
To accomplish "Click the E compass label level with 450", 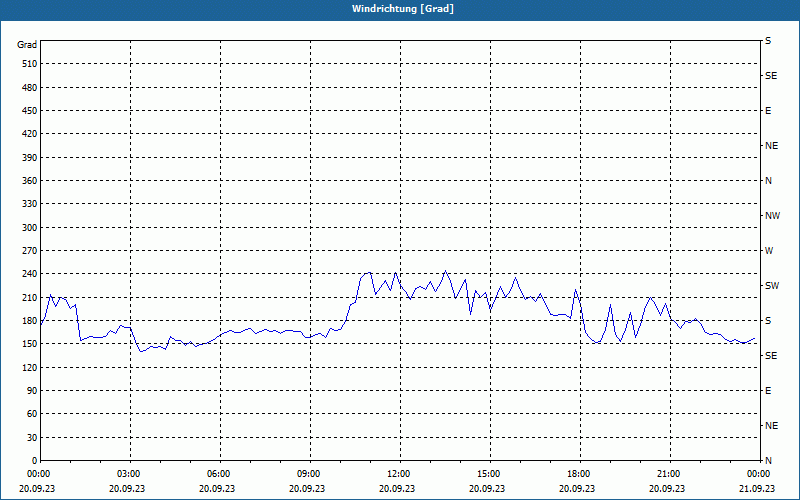I will point(768,111).
